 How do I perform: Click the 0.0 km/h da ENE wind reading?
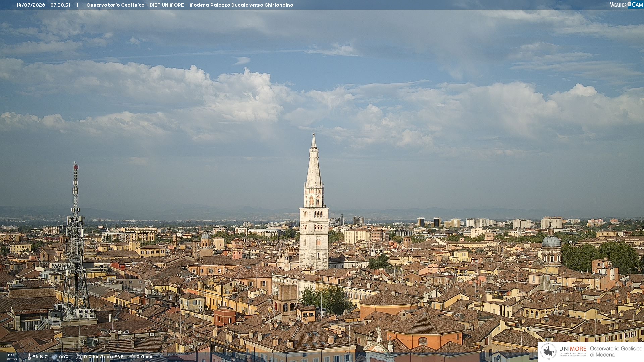tap(104, 357)
